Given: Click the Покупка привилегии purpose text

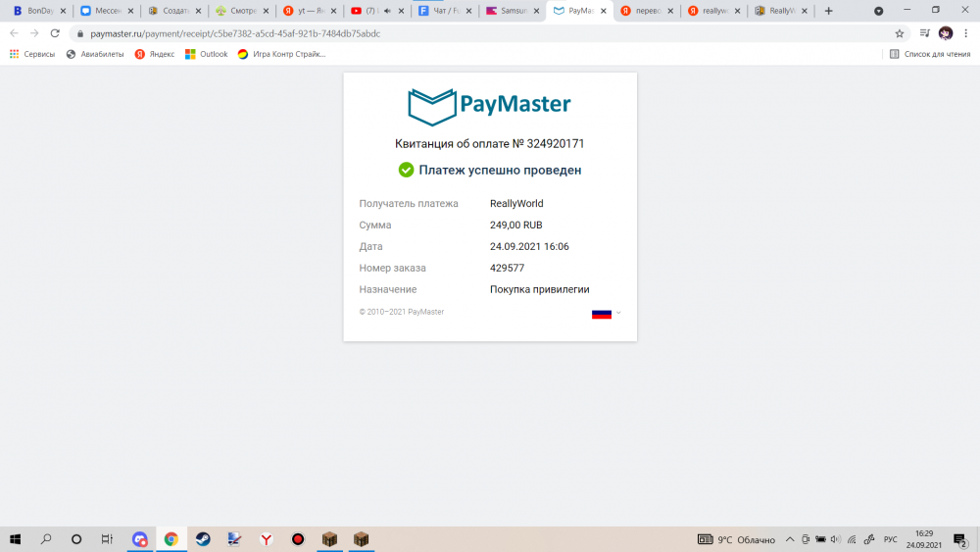Looking at the screenshot, I should (539, 289).
